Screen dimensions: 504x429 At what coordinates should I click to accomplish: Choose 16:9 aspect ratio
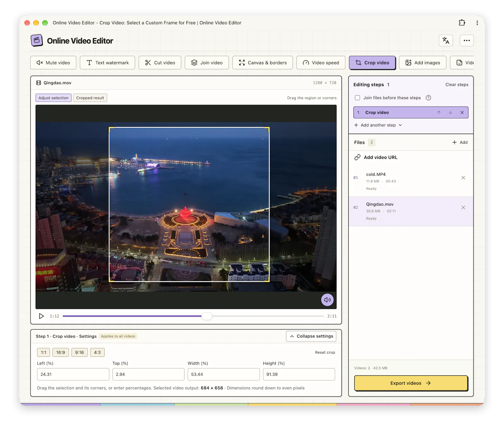click(x=60, y=352)
